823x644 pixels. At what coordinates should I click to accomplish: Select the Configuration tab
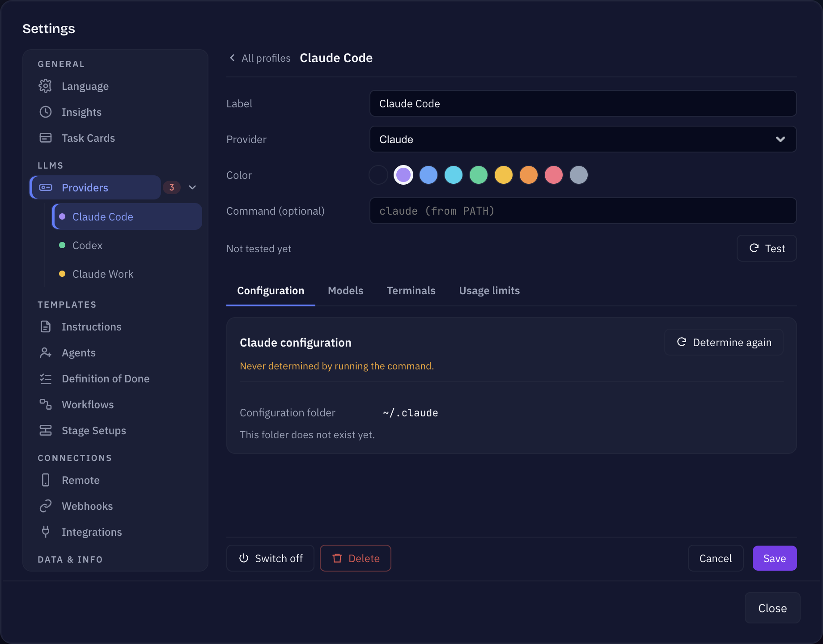(271, 291)
